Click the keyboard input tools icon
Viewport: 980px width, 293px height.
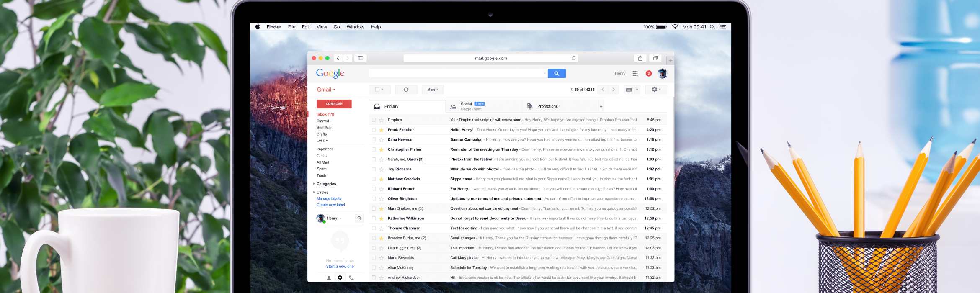point(629,90)
